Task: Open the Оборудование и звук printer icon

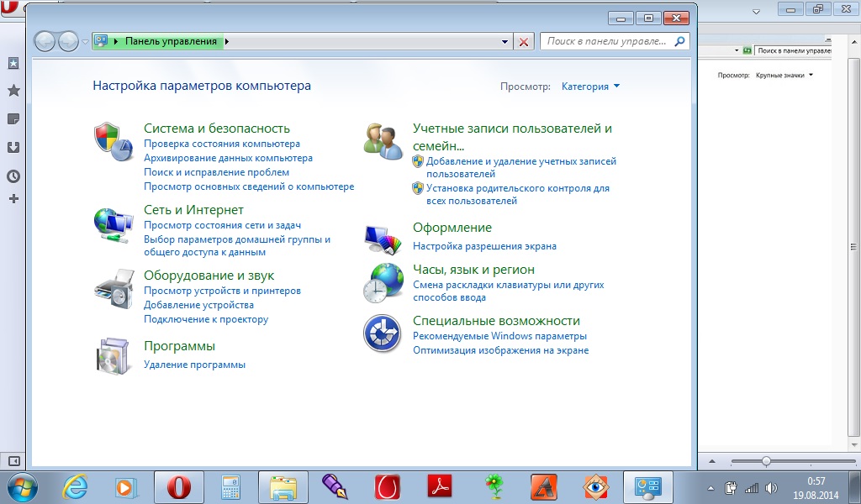Action: click(113, 289)
